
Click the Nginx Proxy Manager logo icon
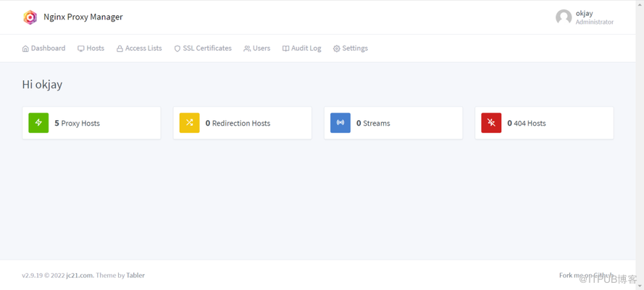[30, 17]
